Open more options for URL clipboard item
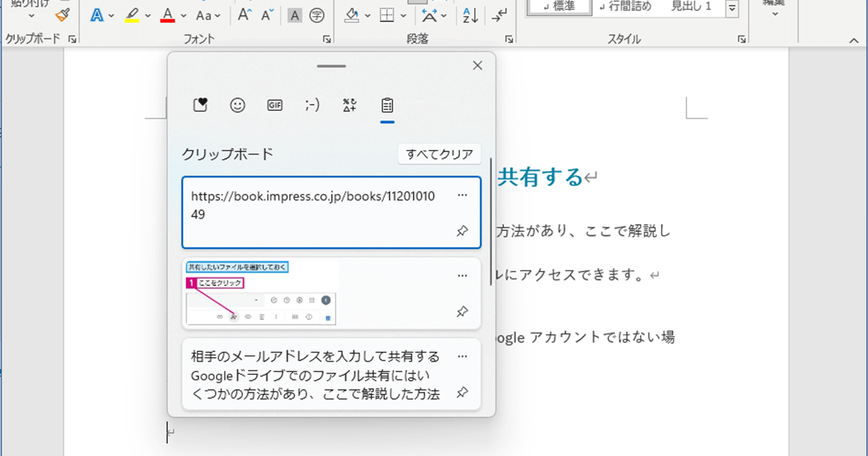 [x=463, y=195]
